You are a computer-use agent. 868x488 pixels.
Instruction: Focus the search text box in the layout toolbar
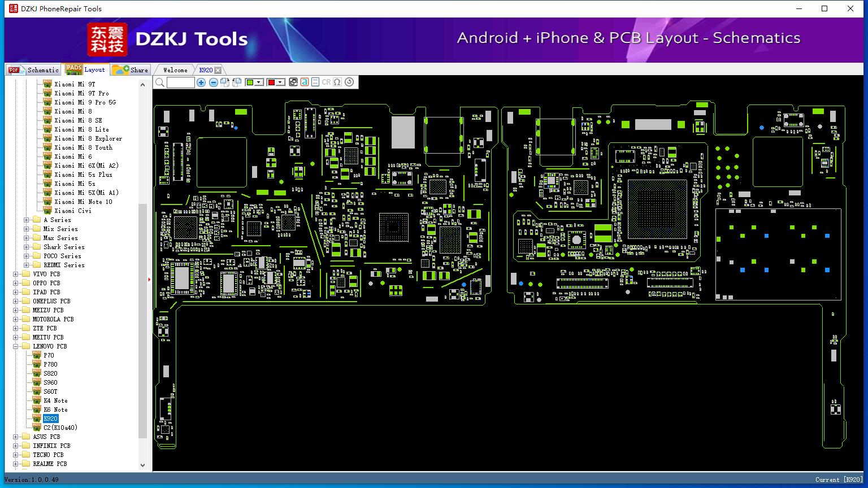(x=181, y=82)
